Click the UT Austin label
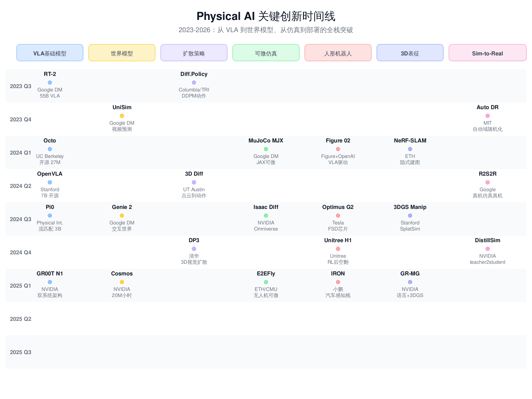Screen dimensions: 532x399 [x=194, y=190]
